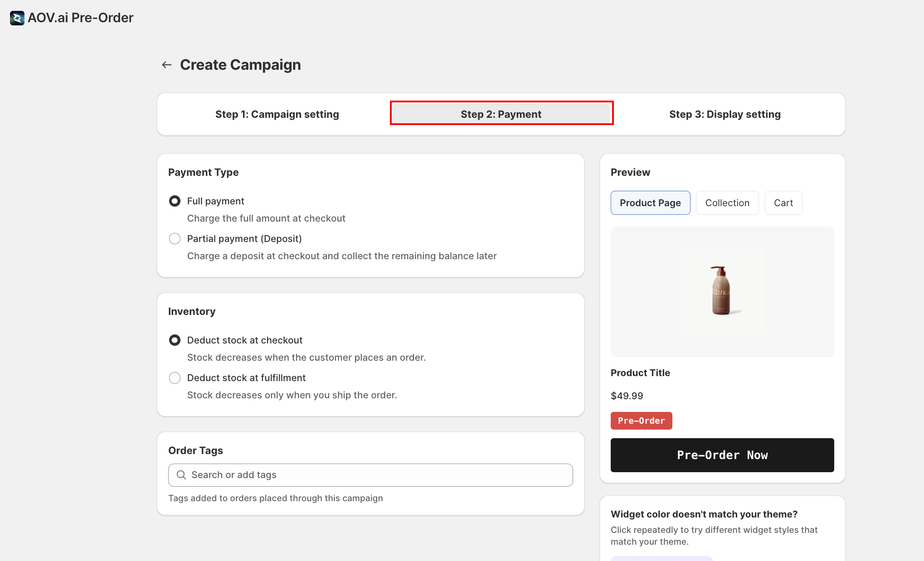Click 'Tags added to orders placed' helper text
The height and width of the screenshot is (561, 924).
276,498
